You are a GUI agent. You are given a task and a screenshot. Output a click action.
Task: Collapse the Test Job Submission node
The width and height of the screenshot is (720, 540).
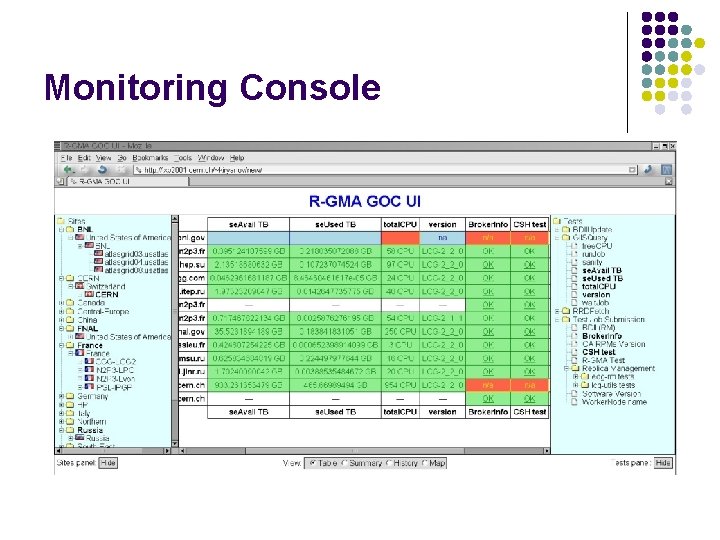557,319
